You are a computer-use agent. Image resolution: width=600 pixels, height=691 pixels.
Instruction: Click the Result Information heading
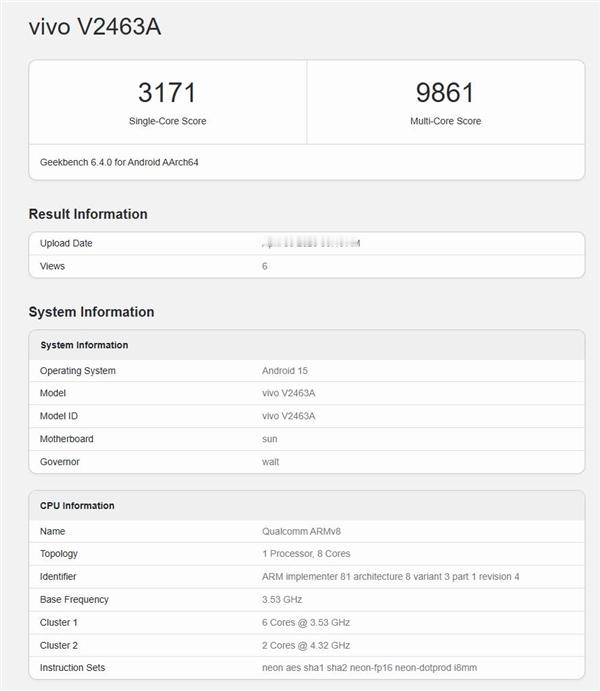tap(88, 214)
